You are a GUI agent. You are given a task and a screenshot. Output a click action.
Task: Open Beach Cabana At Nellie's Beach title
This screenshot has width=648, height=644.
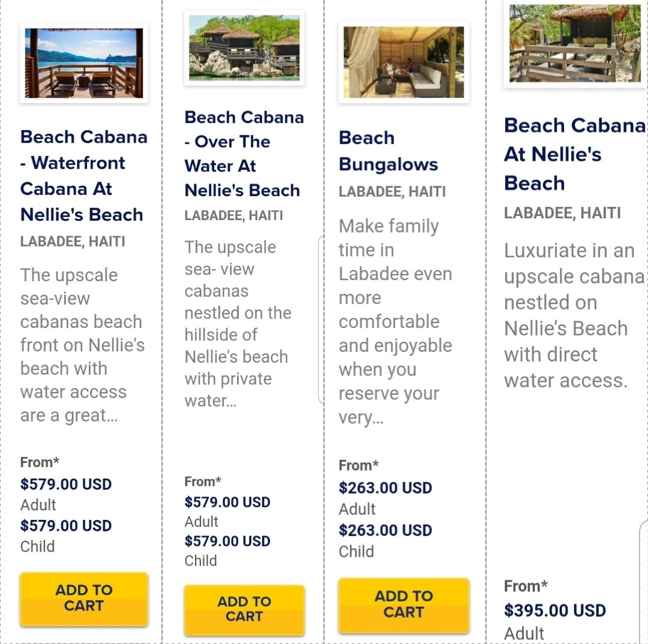[x=575, y=154]
